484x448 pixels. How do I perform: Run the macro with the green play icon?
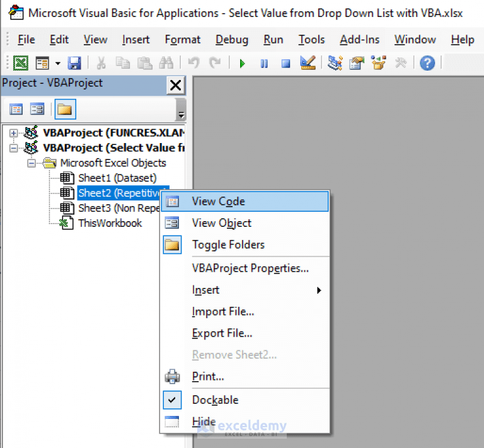242,64
